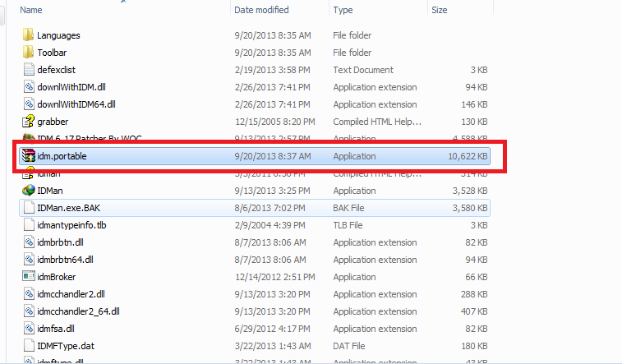622x364 pixels.
Task: Click the idmcchandler2_64.dll file icon
Action: point(29,311)
